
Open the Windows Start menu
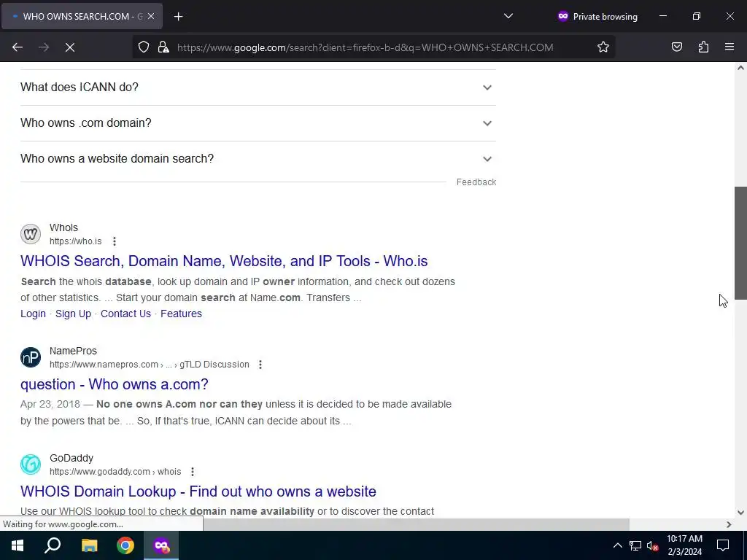(18, 545)
